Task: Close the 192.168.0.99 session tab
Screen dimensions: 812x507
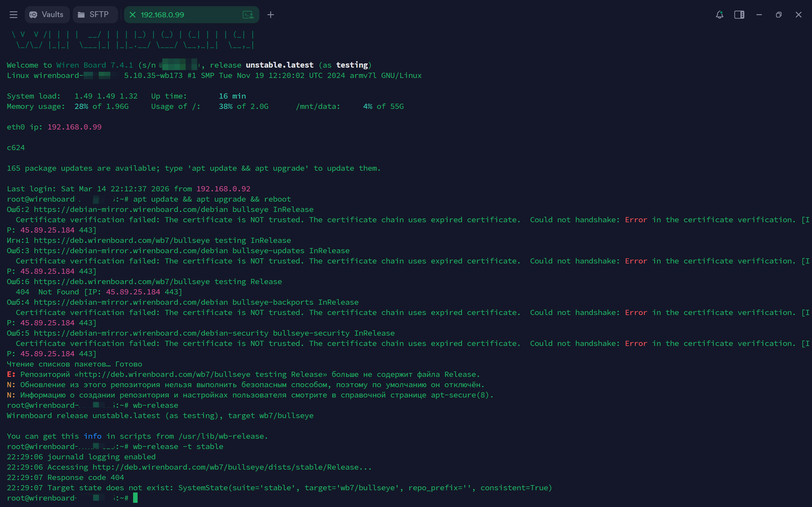Action: click(132, 15)
